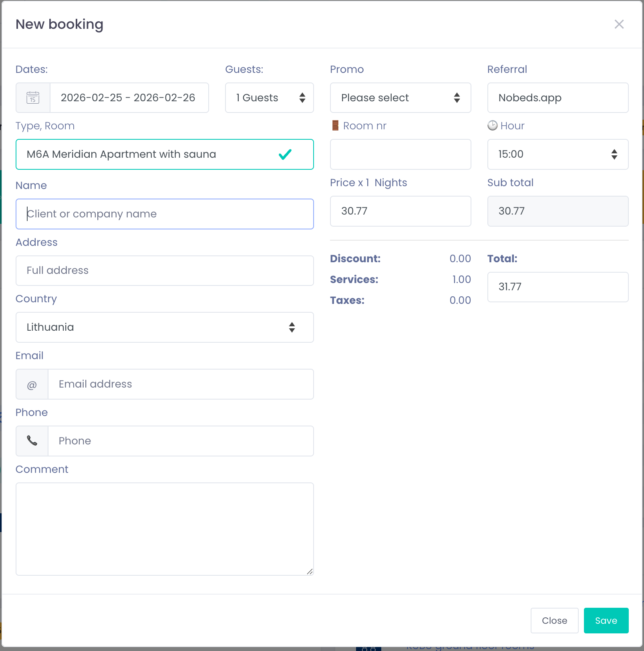Edit the price value 30.77
This screenshot has height=651, width=644.
pos(400,211)
